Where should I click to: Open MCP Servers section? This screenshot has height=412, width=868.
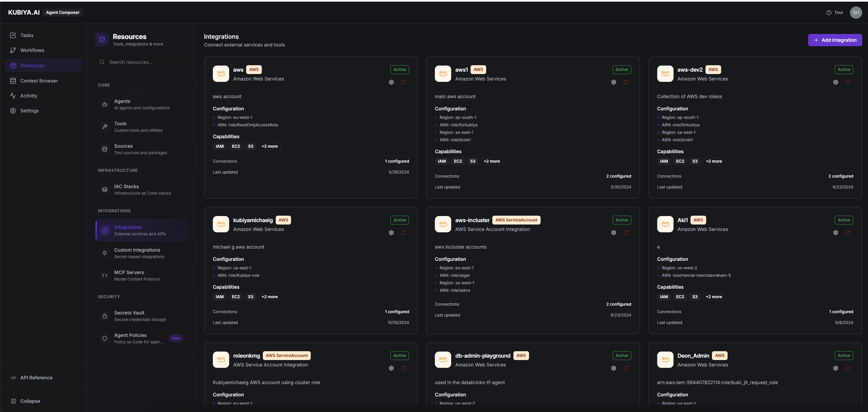[x=141, y=275]
